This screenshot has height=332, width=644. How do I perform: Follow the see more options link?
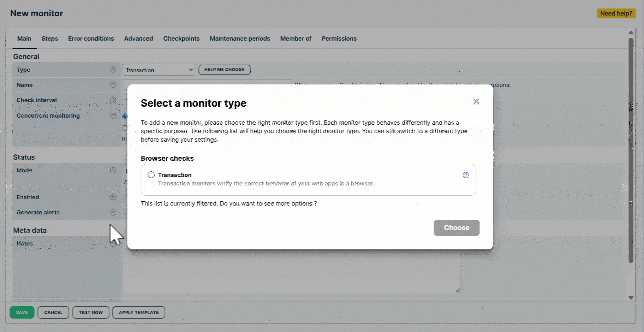288,204
